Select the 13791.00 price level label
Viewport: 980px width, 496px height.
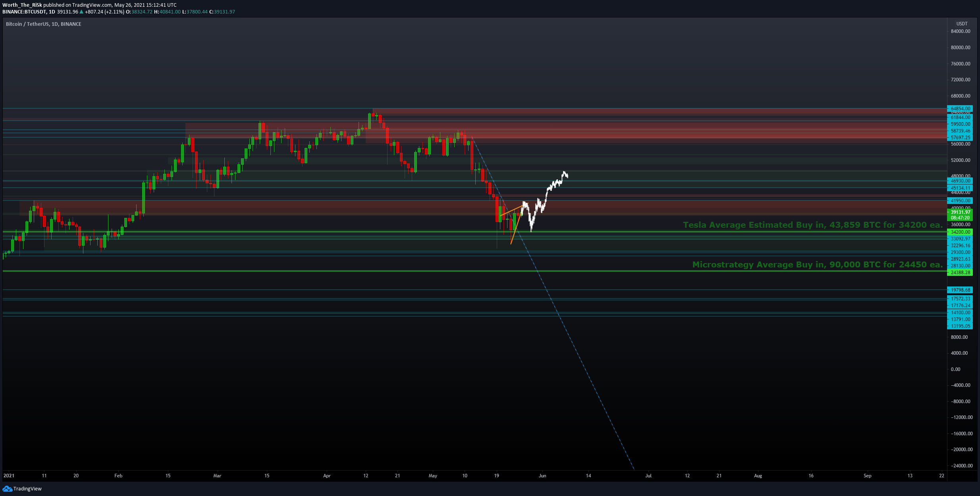tap(960, 319)
